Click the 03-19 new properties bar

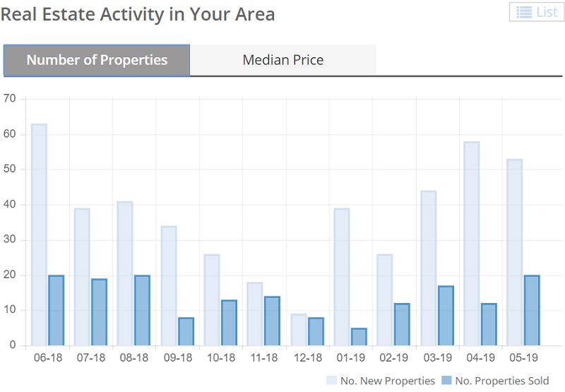click(429, 268)
